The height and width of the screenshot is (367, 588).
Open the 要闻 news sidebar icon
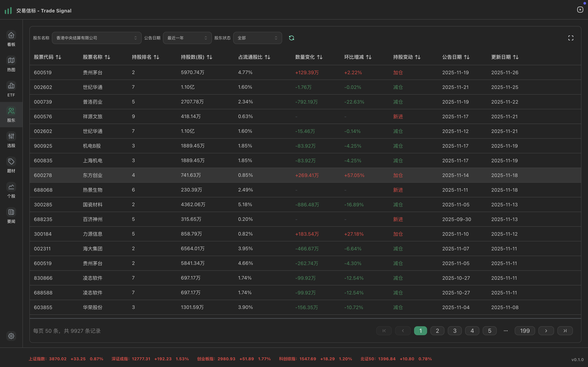[11, 212]
